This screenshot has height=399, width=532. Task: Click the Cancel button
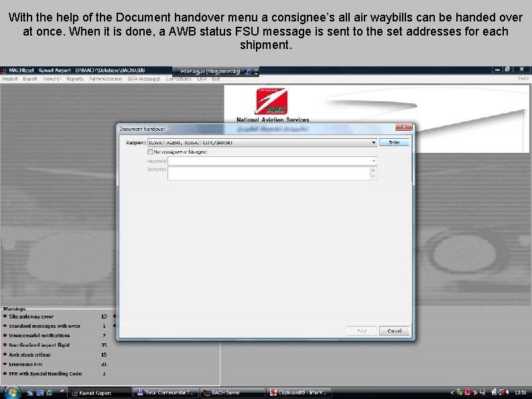(394, 331)
